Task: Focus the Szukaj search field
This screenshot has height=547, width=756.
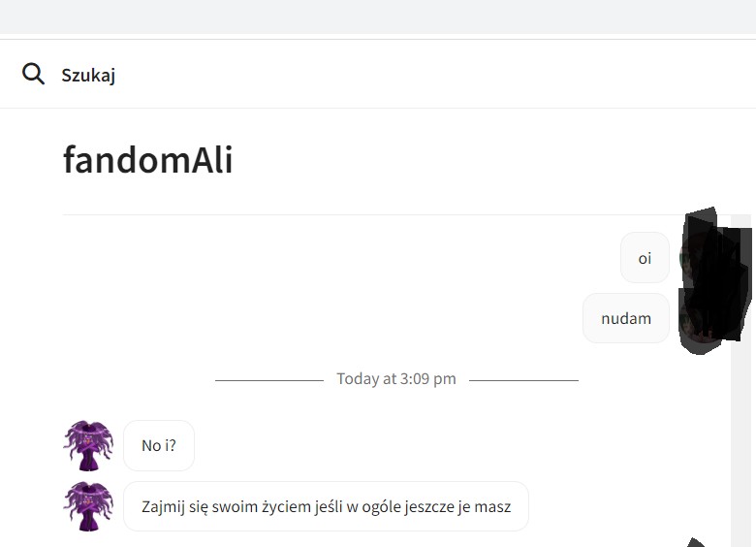Action: pyautogui.click(x=291, y=75)
